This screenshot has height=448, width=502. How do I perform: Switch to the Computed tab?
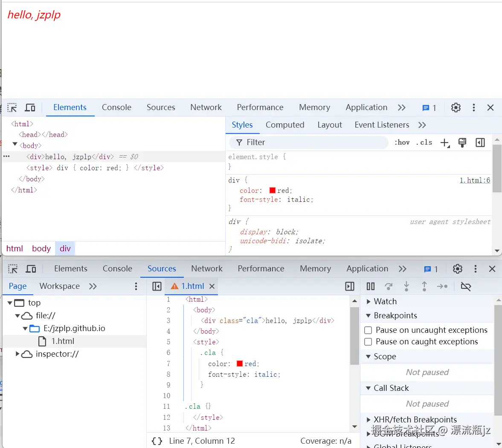click(285, 125)
